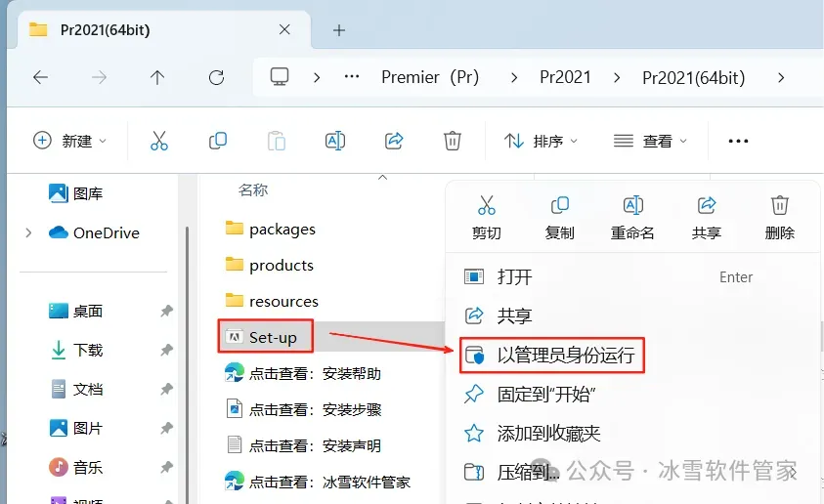This screenshot has width=824, height=504.
Task: Unpin 文档 using its pin icon
Action: pyautogui.click(x=166, y=389)
